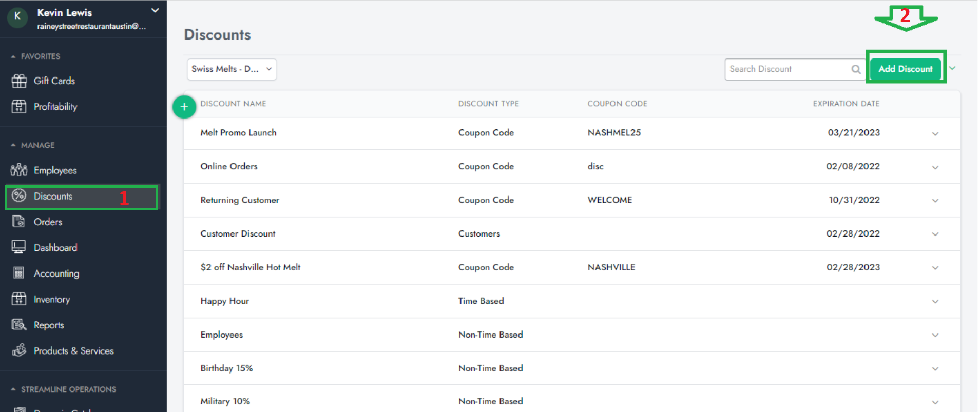Expand the Happy Hour row chevron

pos(935,301)
